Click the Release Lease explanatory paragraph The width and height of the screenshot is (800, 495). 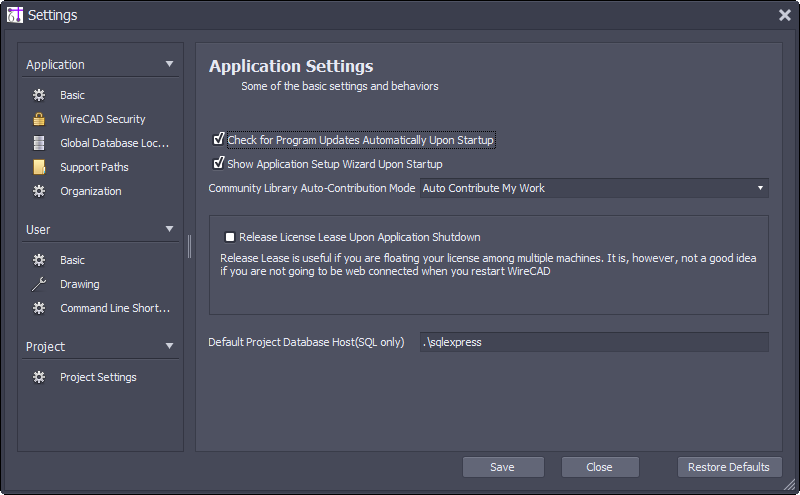[x=488, y=264]
